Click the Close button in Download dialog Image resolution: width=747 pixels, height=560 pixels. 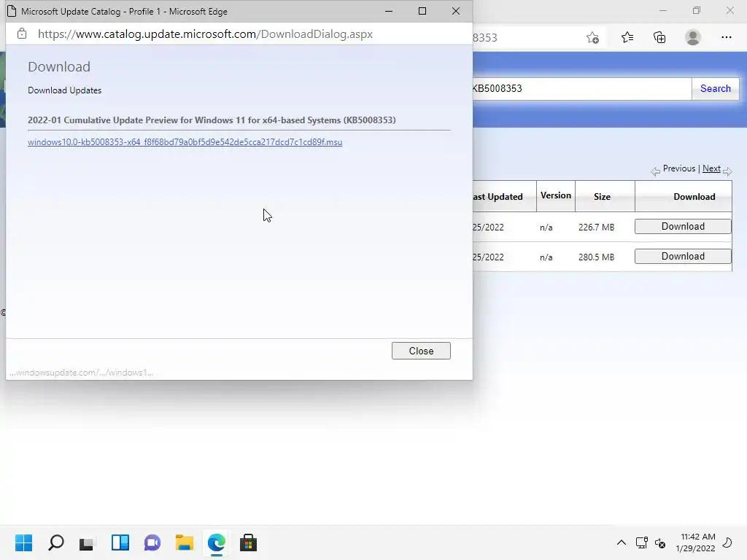click(421, 351)
